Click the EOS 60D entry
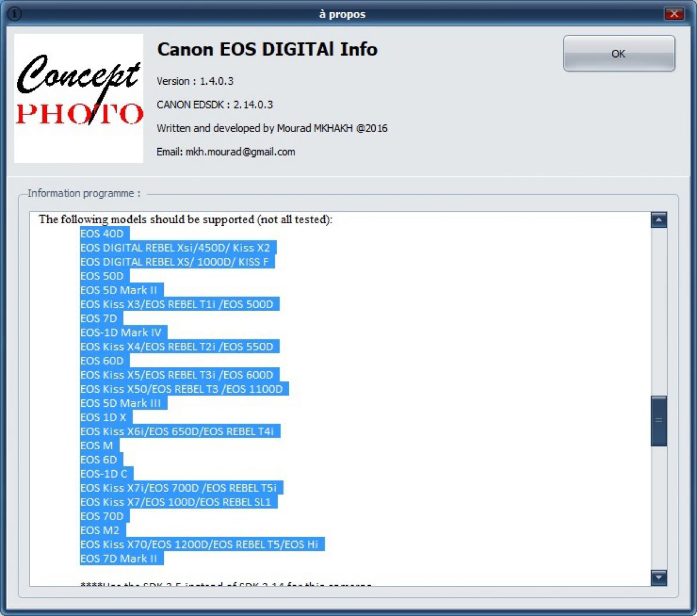Screen dimensions: 697x616 (x=102, y=361)
